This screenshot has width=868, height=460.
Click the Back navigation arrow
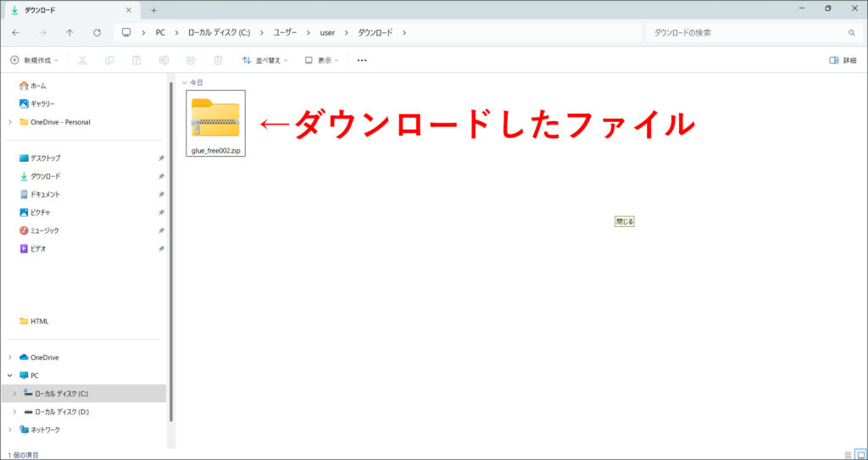tap(16, 32)
